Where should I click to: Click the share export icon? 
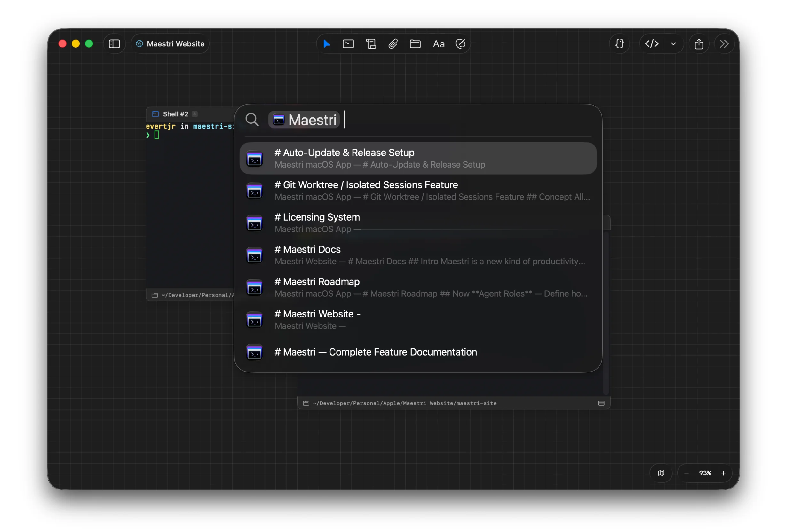coord(699,44)
